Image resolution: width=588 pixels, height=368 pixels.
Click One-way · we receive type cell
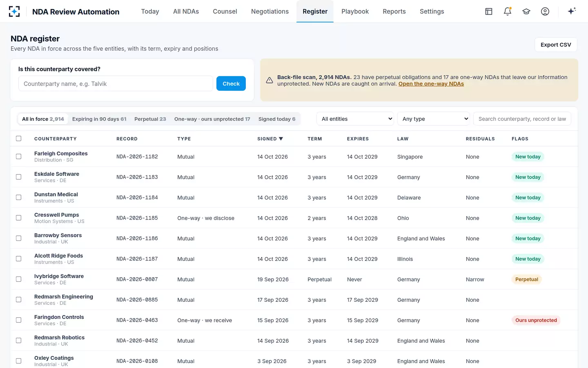205,320
